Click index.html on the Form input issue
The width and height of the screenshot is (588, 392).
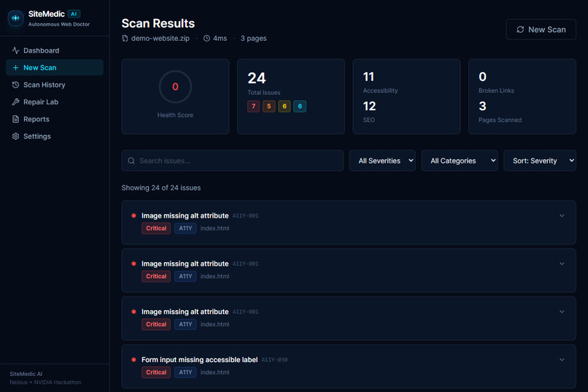tap(214, 372)
